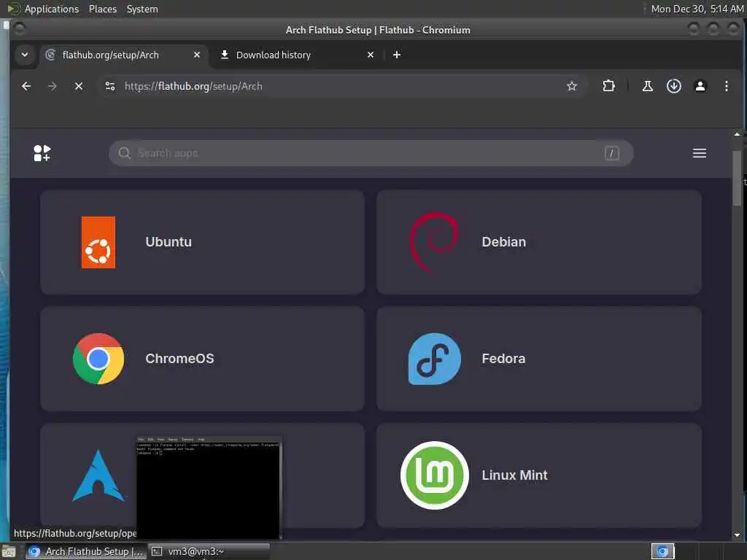Image resolution: width=747 pixels, height=560 pixels.
Task: Open the System menu
Action: click(x=142, y=9)
